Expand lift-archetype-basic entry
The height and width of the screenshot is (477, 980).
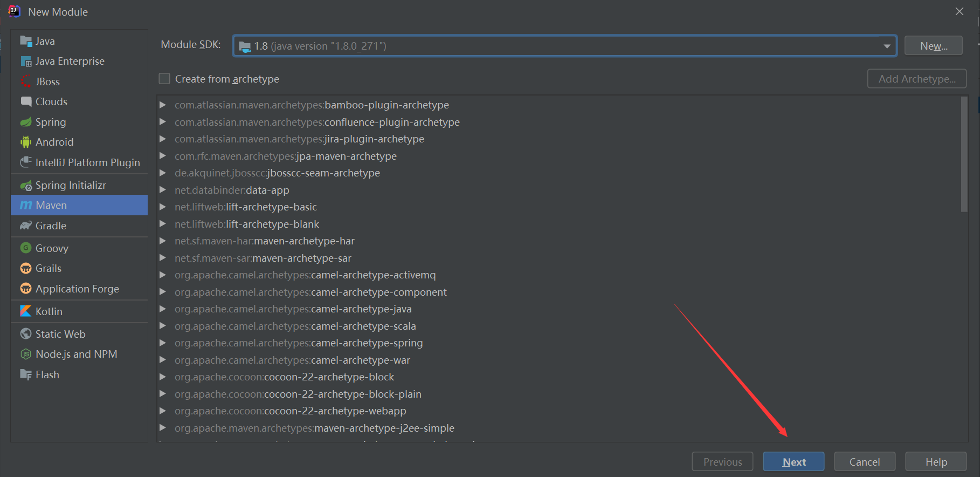tap(163, 207)
